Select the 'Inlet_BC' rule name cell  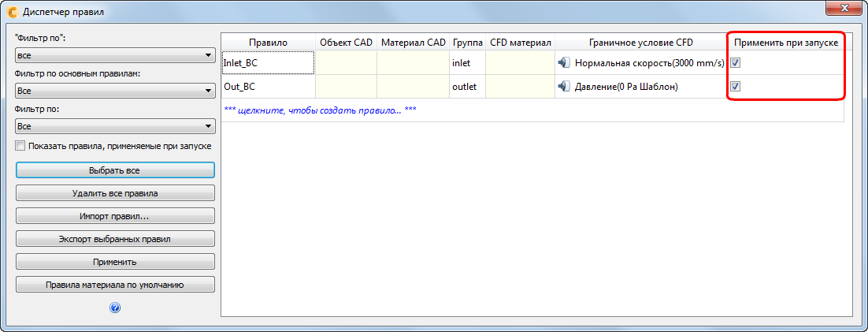[269, 62]
